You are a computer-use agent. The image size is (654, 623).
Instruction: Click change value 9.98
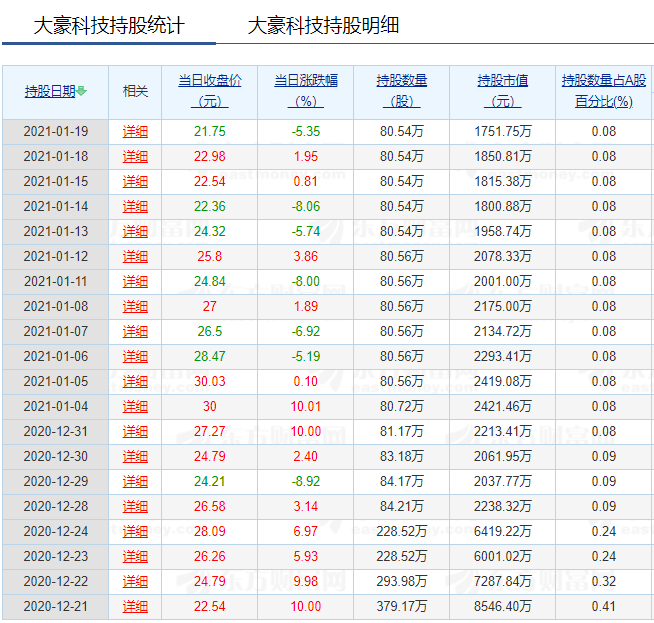306,582
